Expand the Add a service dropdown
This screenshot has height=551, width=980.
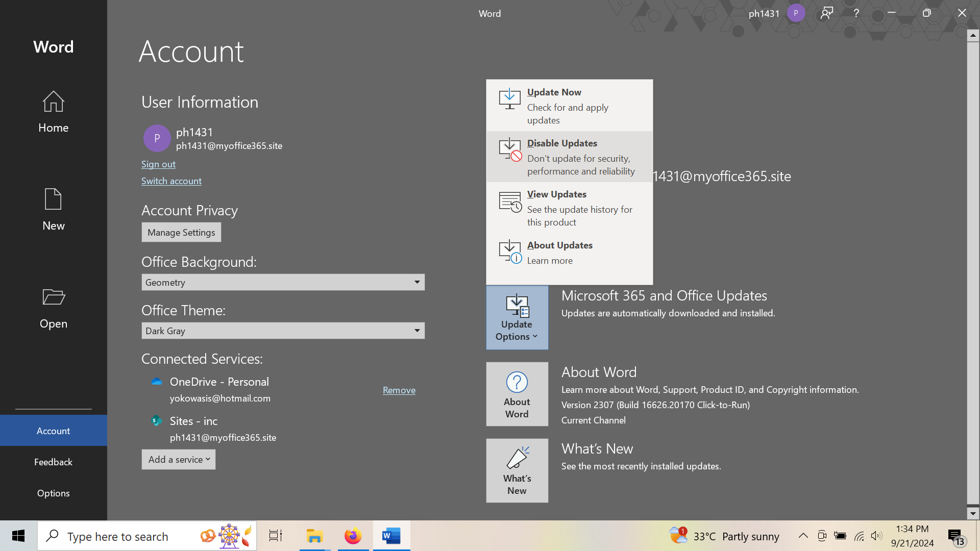point(178,459)
